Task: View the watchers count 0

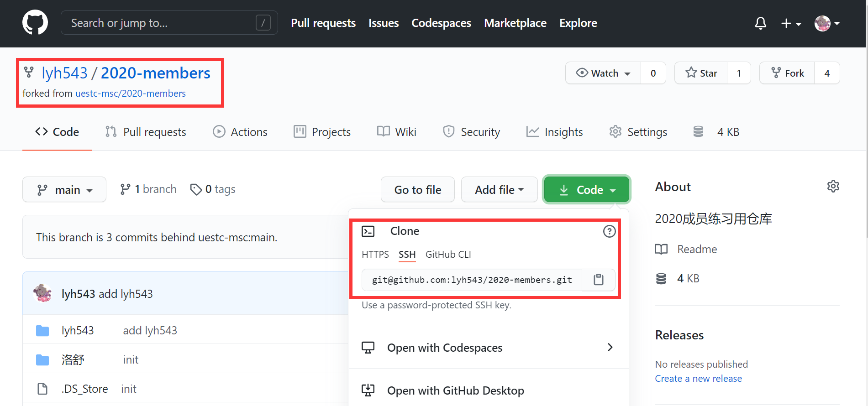Action: (x=653, y=73)
